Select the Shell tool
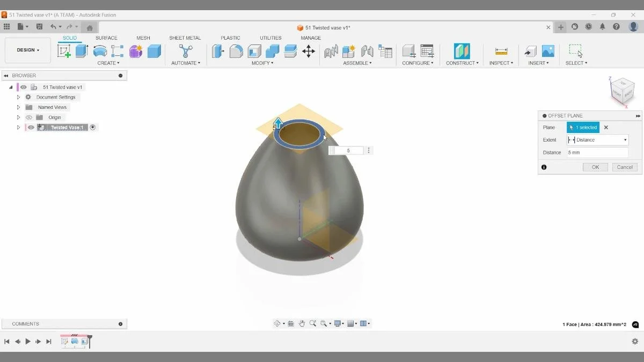This screenshot has width=644, height=362. click(x=254, y=51)
